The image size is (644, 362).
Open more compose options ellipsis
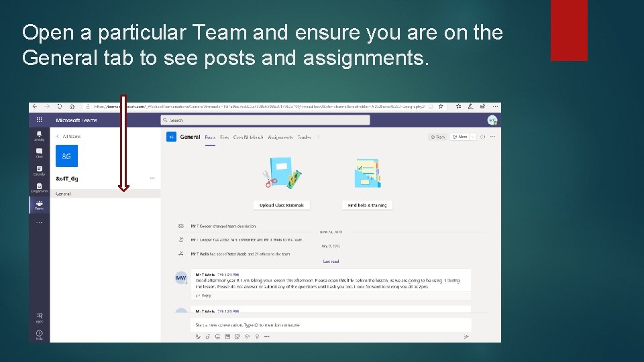coord(267,337)
